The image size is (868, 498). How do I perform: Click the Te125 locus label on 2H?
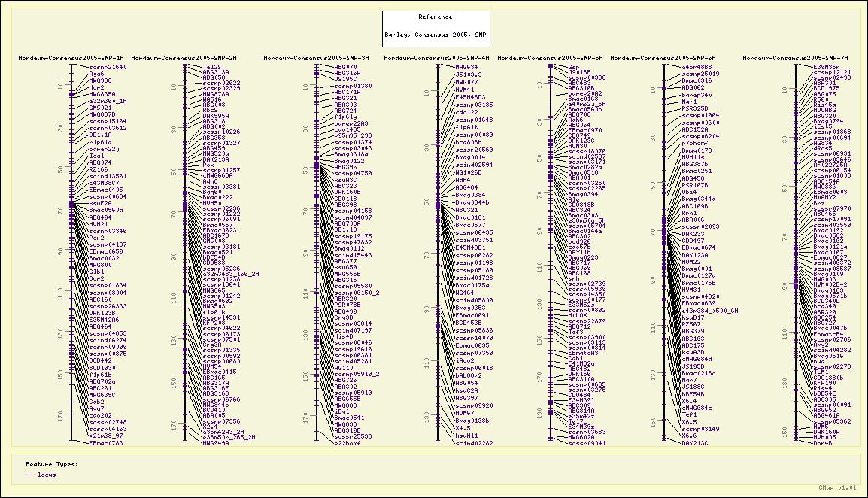212,67
